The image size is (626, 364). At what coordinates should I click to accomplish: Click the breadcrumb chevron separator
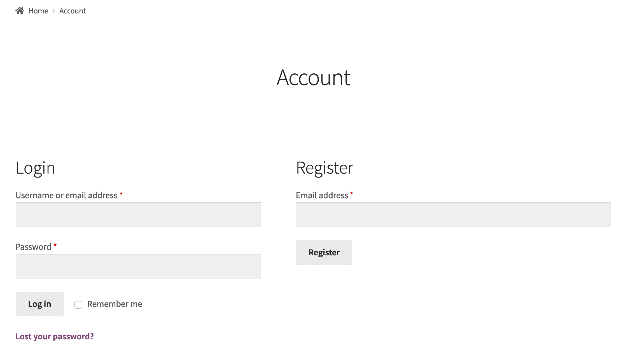[x=54, y=11]
